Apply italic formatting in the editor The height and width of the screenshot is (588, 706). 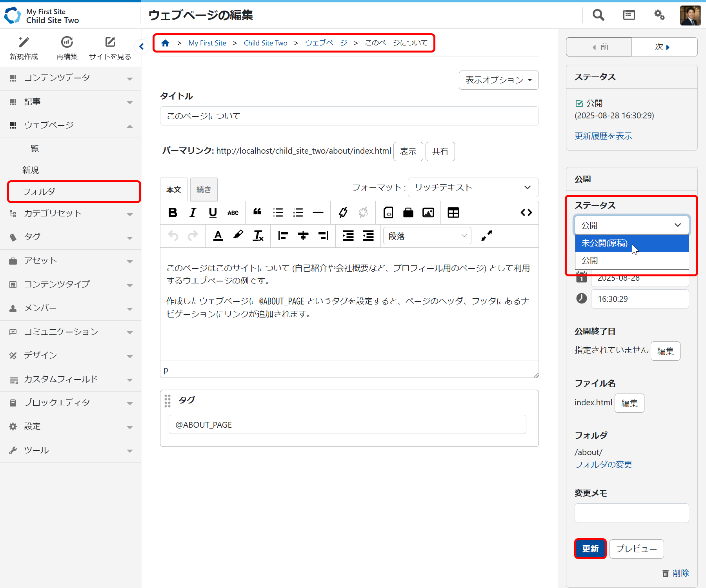click(193, 212)
